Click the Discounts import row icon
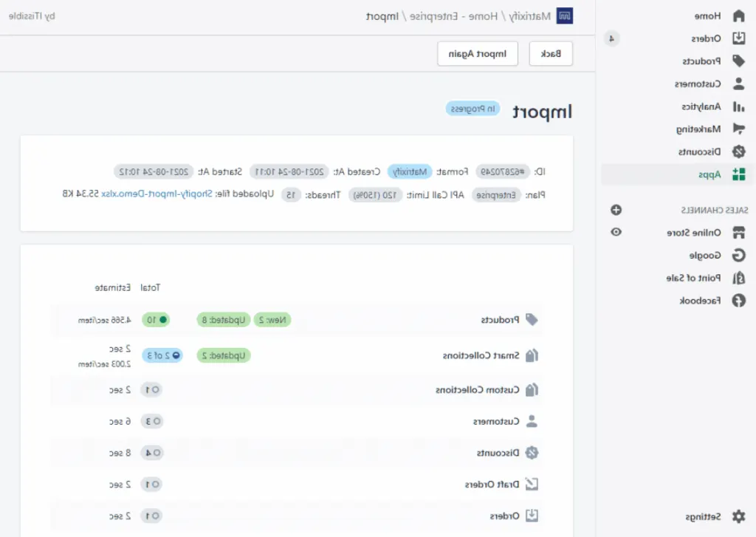This screenshot has height=537, width=756. [532, 453]
